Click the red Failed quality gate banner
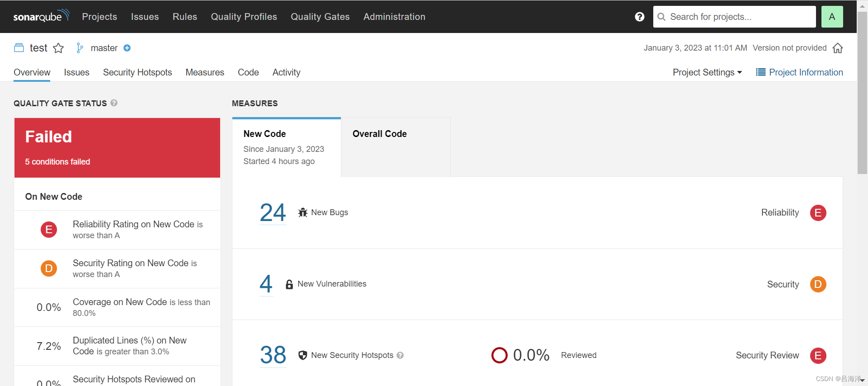Image resolution: width=868 pixels, height=386 pixels. 118,148
